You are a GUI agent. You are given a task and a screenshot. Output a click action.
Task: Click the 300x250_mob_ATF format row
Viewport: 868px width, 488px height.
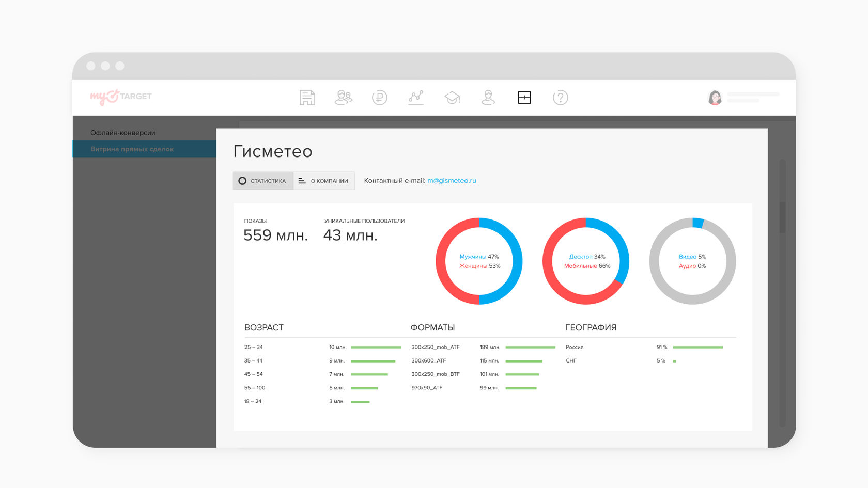(483, 347)
